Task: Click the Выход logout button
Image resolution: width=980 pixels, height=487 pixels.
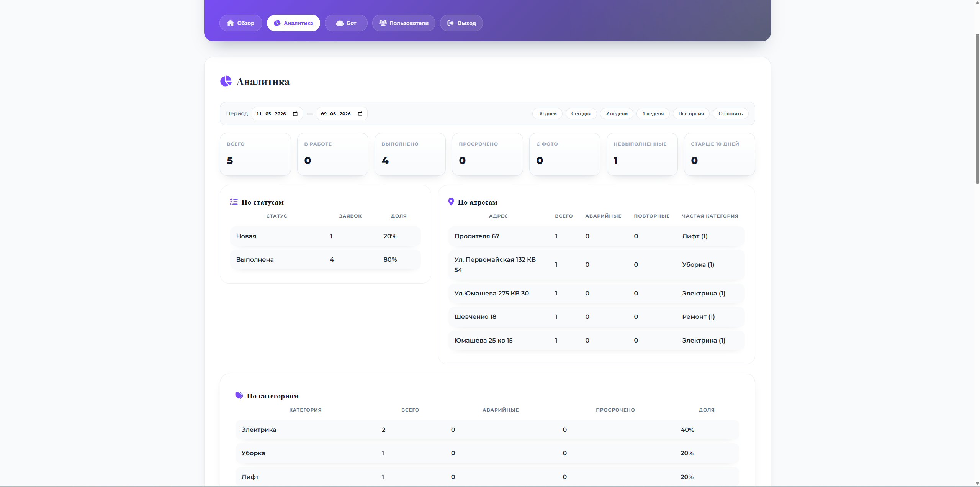Action: tap(461, 23)
